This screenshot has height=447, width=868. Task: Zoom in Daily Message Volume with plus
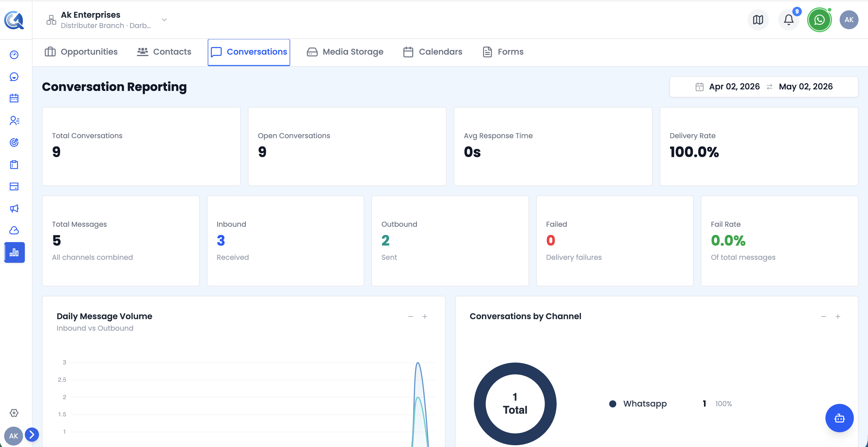(425, 316)
